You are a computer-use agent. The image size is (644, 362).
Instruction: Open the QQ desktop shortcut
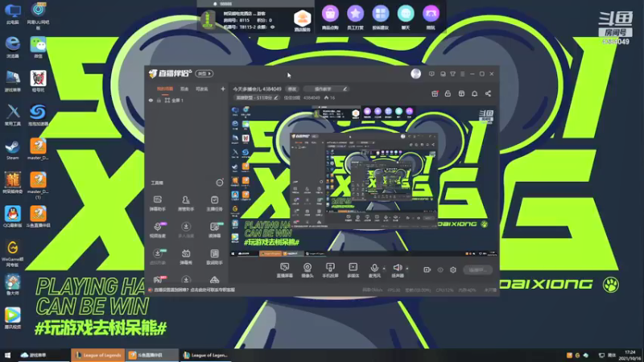click(x=12, y=216)
